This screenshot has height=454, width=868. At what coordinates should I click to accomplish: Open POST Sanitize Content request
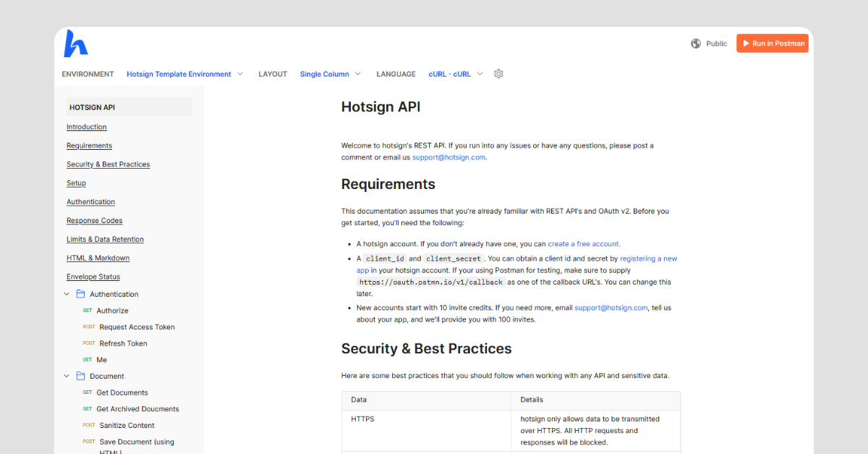point(119,425)
